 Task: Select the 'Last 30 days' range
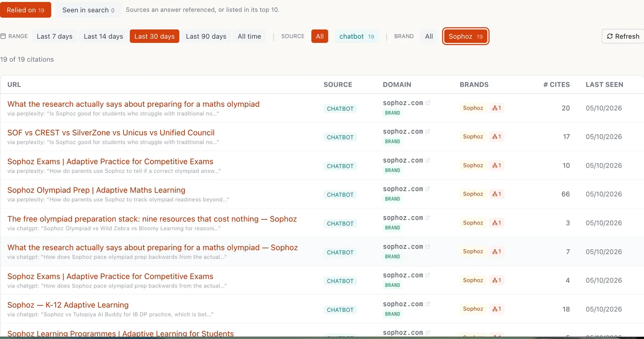(x=155, y=36)
